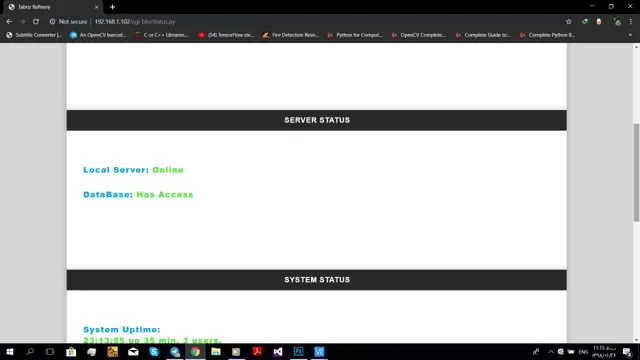Open the Mail app from the taskbar

(133, 351)
